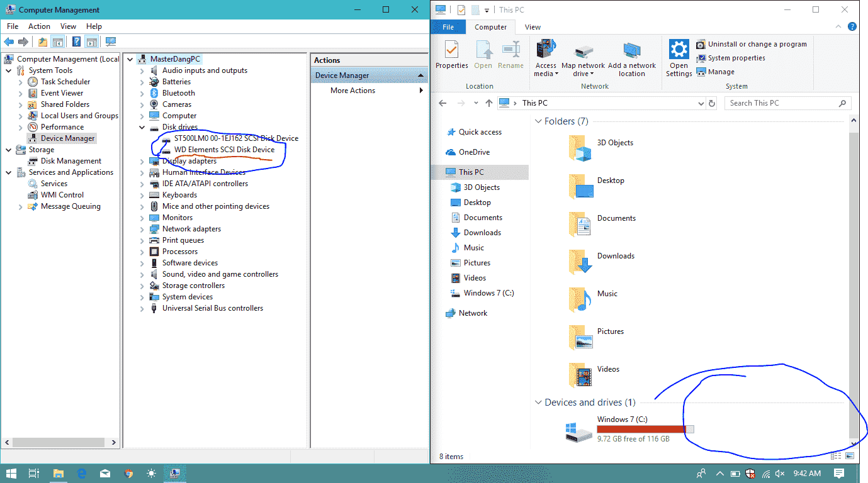The height and width of the screenshot is (483, 868).
Task: Select Monitors device category
Action: pyautogui.click(x=177, y=218)
